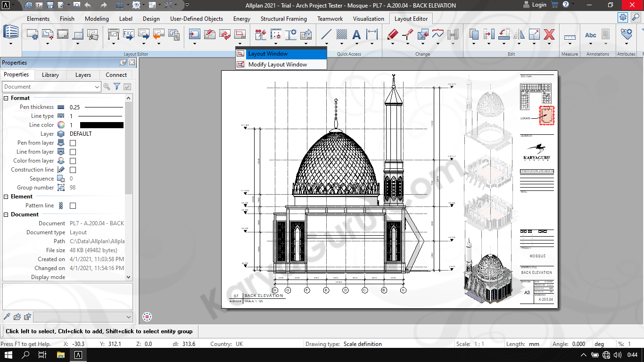Collapse the Document section in Properties
The width and height of the screenshot is (644, 362).
click(6, 214)
